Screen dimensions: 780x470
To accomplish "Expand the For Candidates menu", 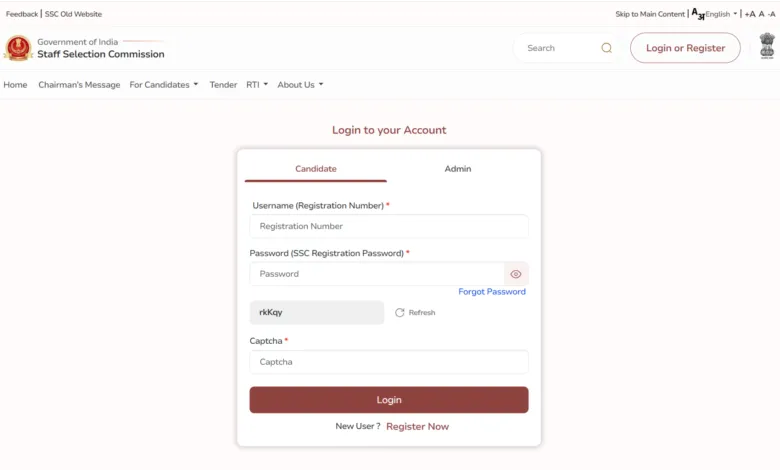I will (164, 85).
